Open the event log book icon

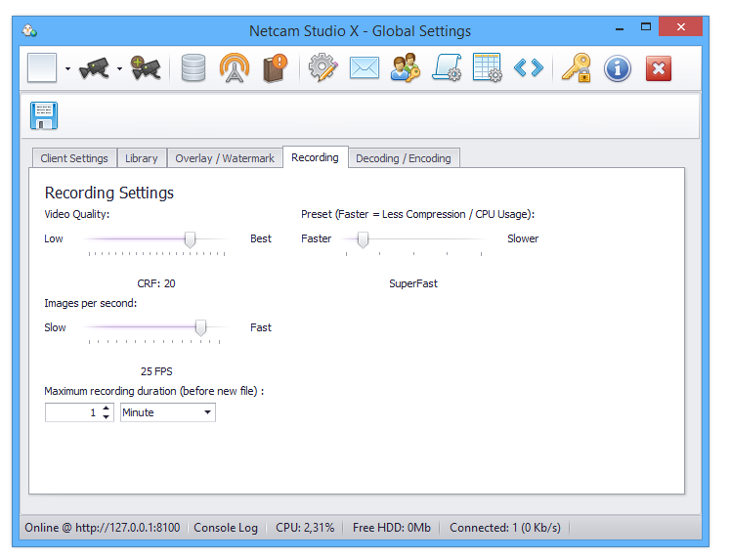275,68
